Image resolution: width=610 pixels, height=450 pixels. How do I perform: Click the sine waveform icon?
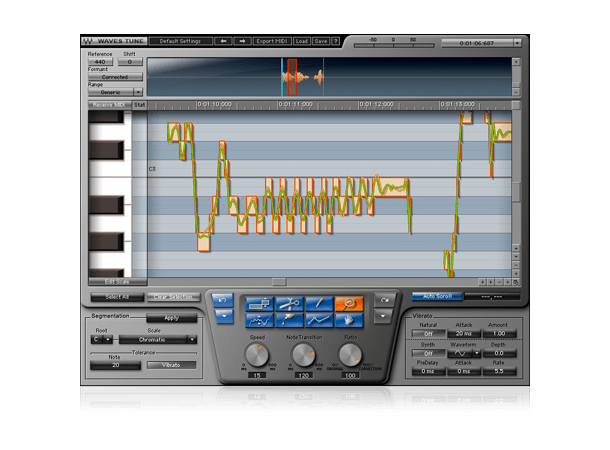(x=460, y=353)
